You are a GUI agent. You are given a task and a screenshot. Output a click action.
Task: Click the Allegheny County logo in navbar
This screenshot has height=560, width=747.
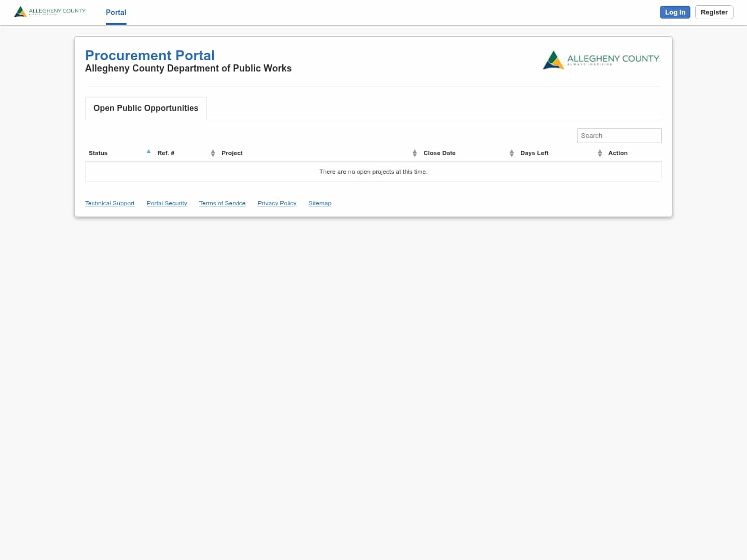(x=50, y=11)
